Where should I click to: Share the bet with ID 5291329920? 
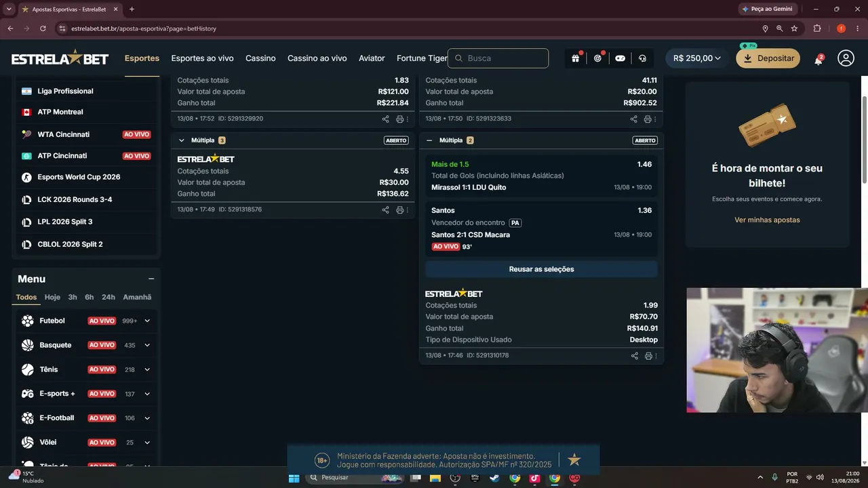pos(385,119)
